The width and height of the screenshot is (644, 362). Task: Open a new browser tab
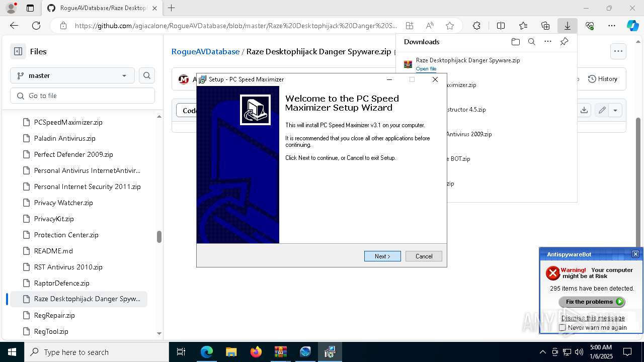172,8
